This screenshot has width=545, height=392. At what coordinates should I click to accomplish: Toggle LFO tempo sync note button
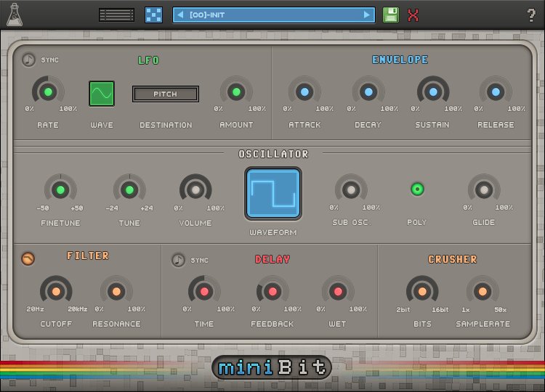[28, 60]
